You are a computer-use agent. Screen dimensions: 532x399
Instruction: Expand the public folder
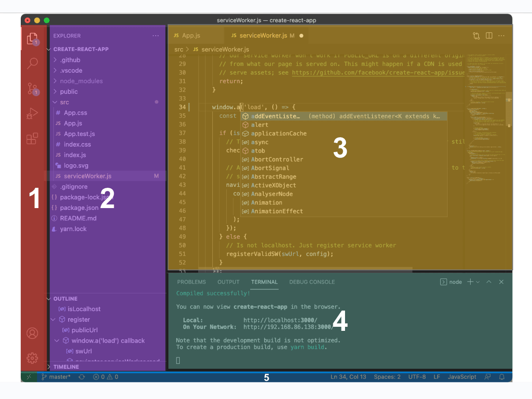(x=69, y=92)
